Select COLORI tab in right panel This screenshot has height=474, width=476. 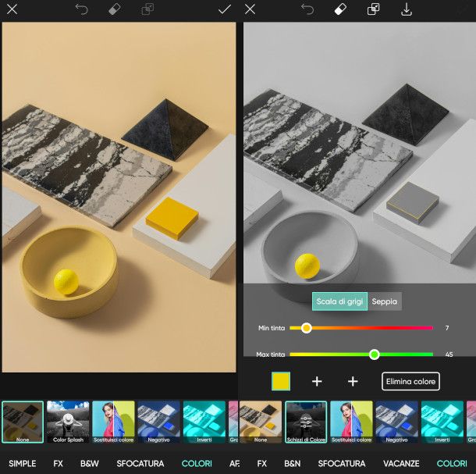pyautogui.click(x=452, y=463)
